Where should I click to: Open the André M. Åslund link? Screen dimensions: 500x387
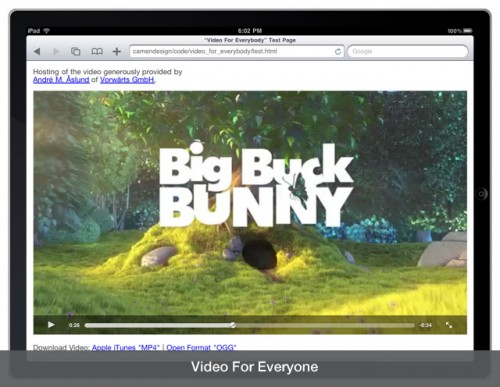point(61,80)
